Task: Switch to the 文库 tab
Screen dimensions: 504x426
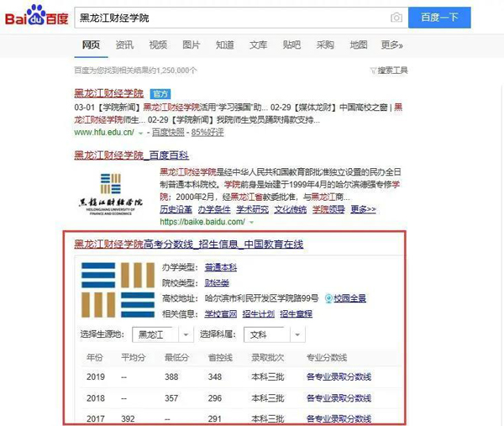Action: tap(258, 45)
